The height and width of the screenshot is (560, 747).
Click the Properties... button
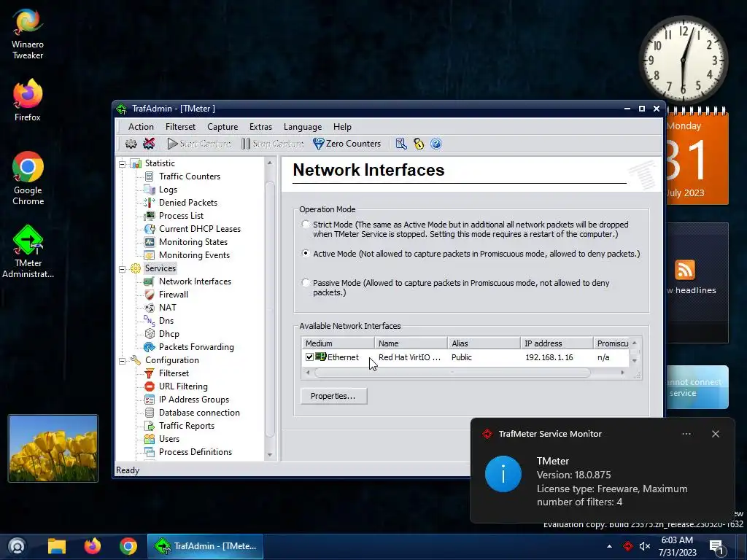333,396
